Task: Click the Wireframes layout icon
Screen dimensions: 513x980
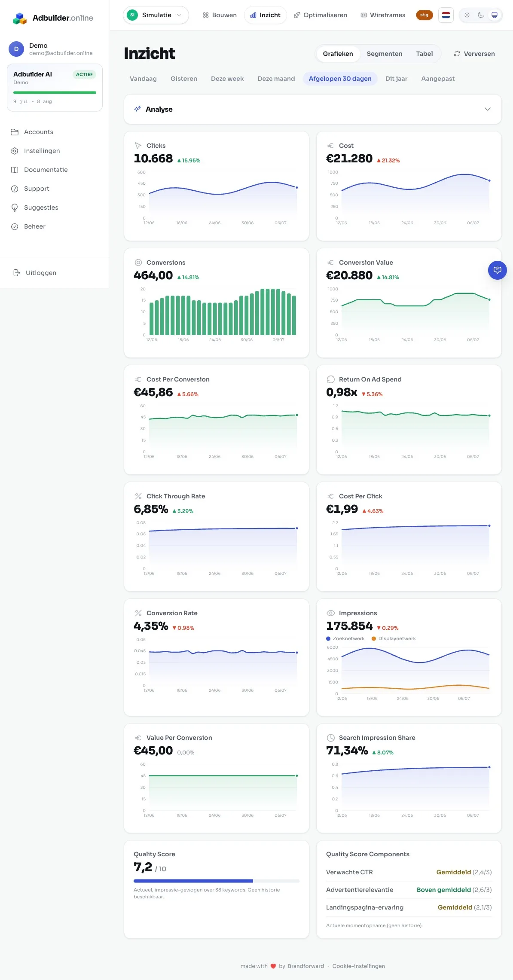Action: 363,15
